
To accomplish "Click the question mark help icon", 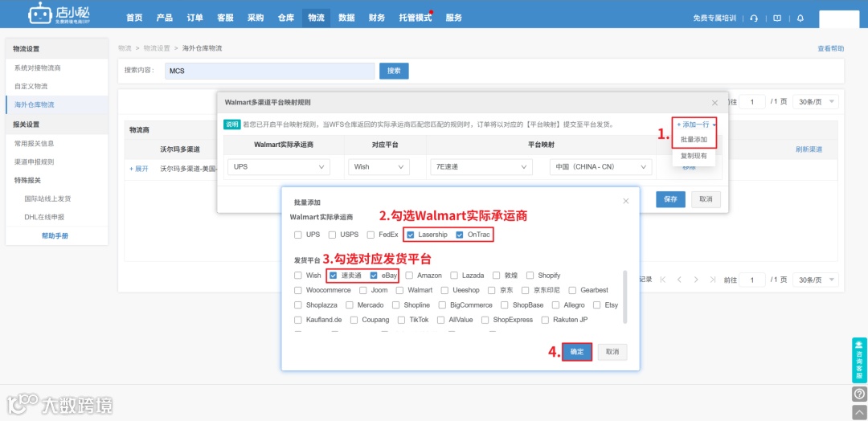I will 859,394.
